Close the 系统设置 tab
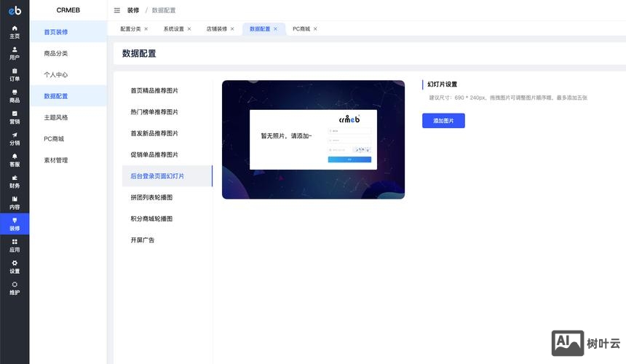The image size is (626, 364). (x=189, y=28)
